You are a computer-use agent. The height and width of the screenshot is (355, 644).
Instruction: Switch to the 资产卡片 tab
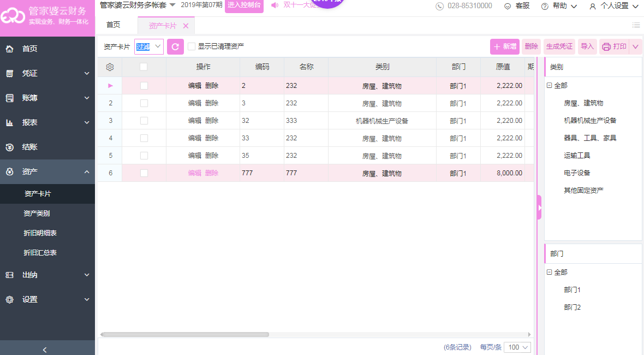tap(163, 26)
